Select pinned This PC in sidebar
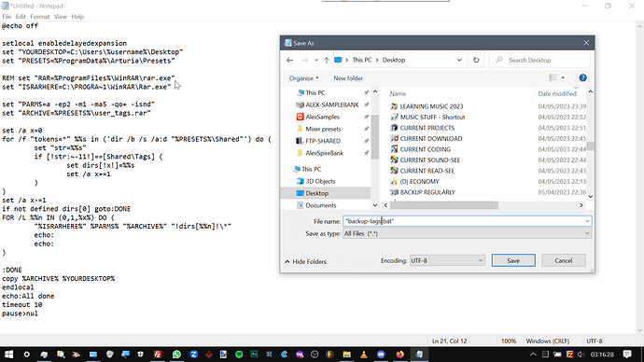Screen dimensions: 644x362 (x=315, y=92)
